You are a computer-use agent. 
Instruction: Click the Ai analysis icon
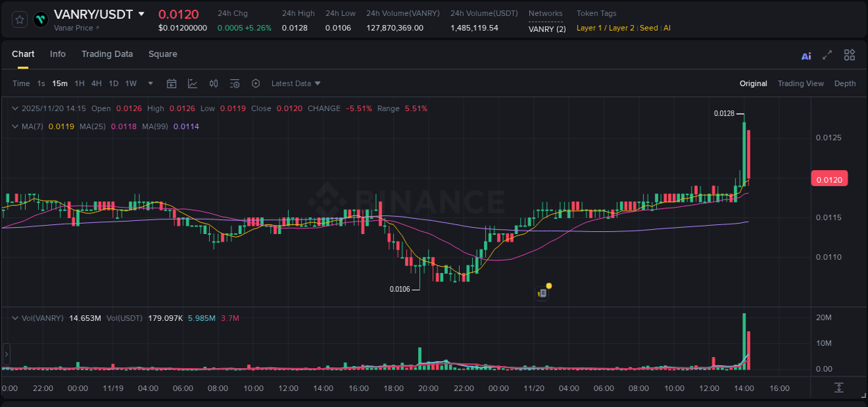(806, 54)
